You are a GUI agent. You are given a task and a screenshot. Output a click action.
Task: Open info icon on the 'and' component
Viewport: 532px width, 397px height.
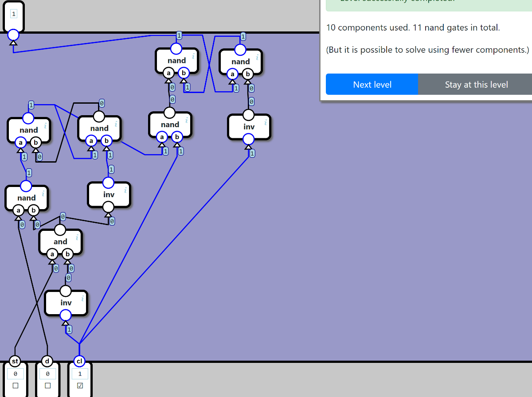click(77, 237)
